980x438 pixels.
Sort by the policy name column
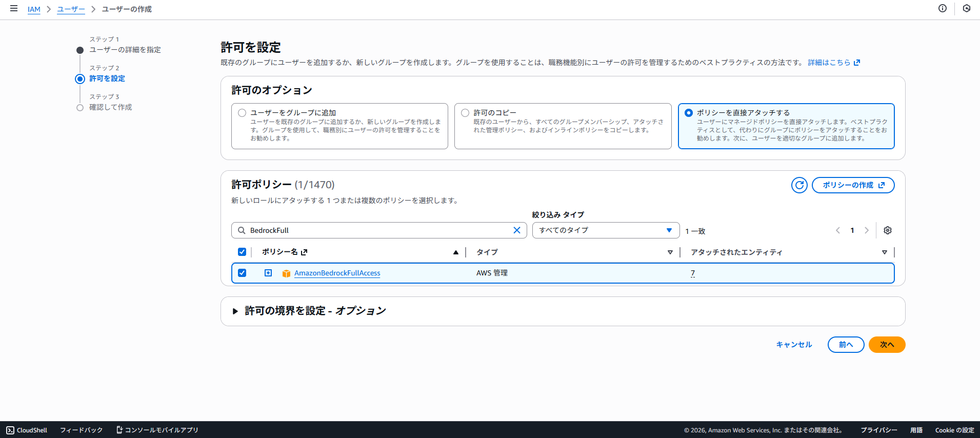(279, 252)
